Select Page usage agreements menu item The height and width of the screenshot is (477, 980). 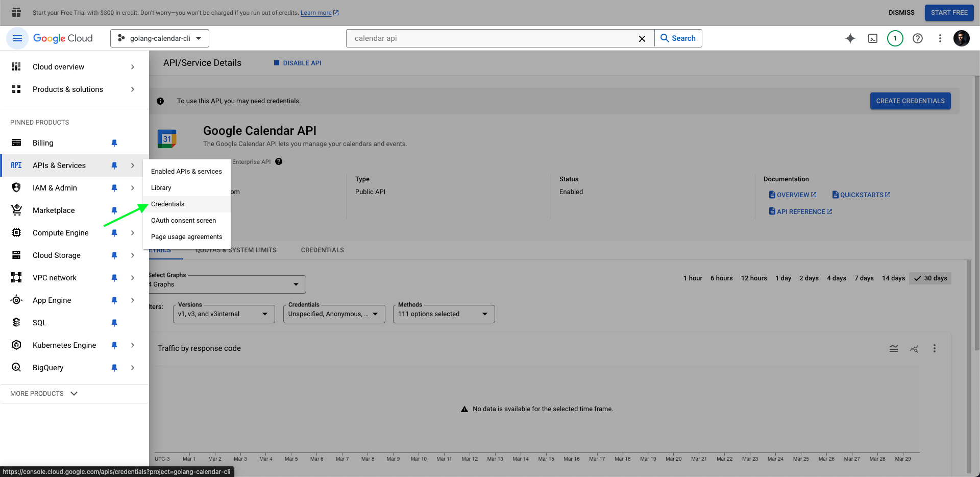(187, 237)
